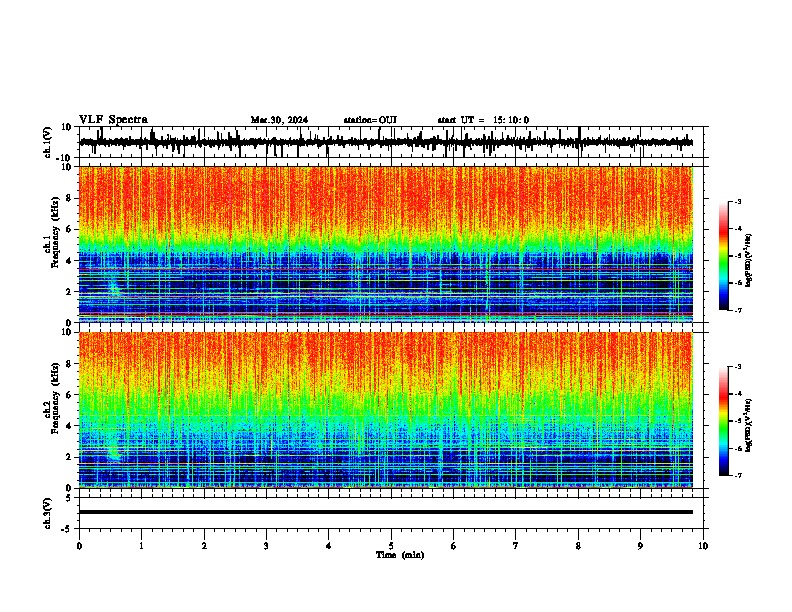Screen dimensions: 792x612
Task: Click time-axis tick label "9"
Action: pyautogui.click(x=640, y=546)
